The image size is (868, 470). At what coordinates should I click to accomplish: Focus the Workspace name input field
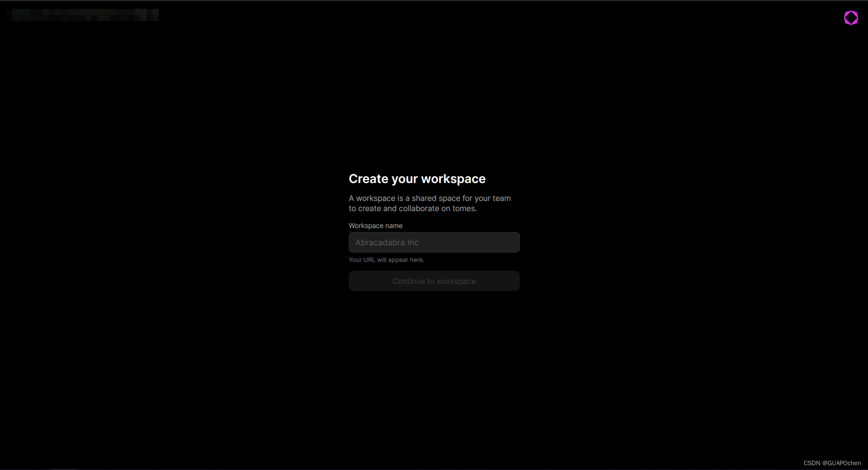tap(434, 242)
